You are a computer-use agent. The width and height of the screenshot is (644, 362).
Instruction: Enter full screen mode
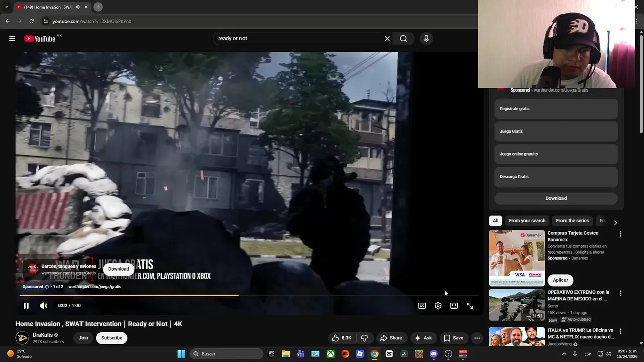click(x=470, y=306)
